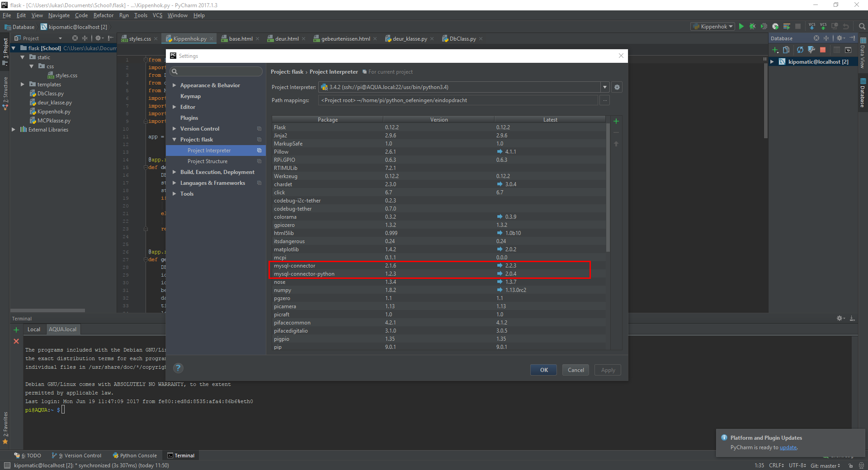Click OK in the Settings dialog
The height and width of the screenshot is (470, 868).
[x=543, y=370]
